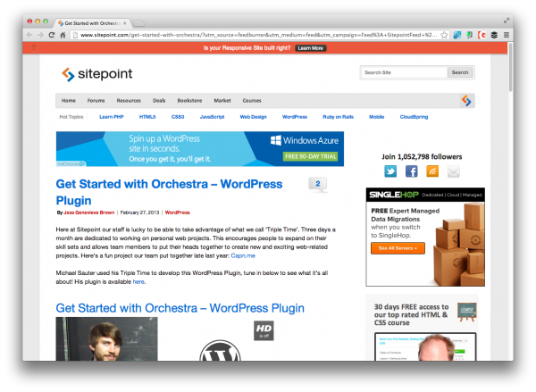Open the Bookstore navigation item
The image size is (536, 392).
coord(189,101)
